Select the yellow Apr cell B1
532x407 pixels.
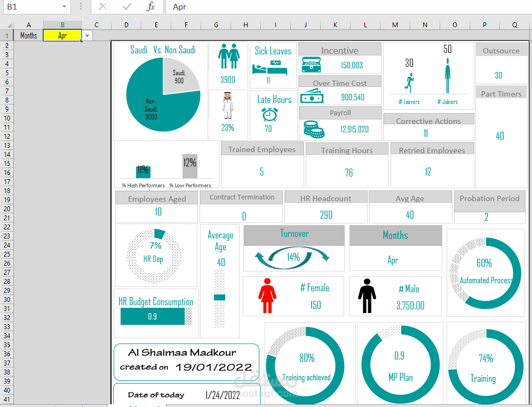[x=62, y=35]
